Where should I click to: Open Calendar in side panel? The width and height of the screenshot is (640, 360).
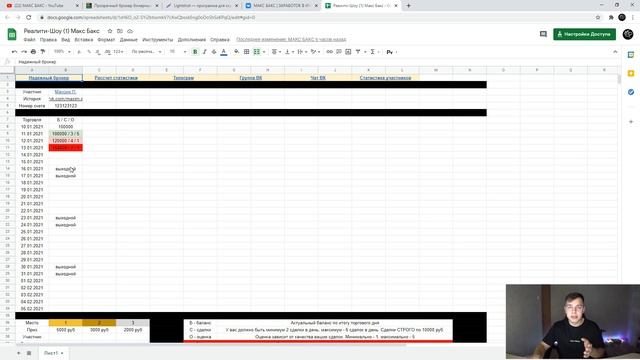click(631, 55)
